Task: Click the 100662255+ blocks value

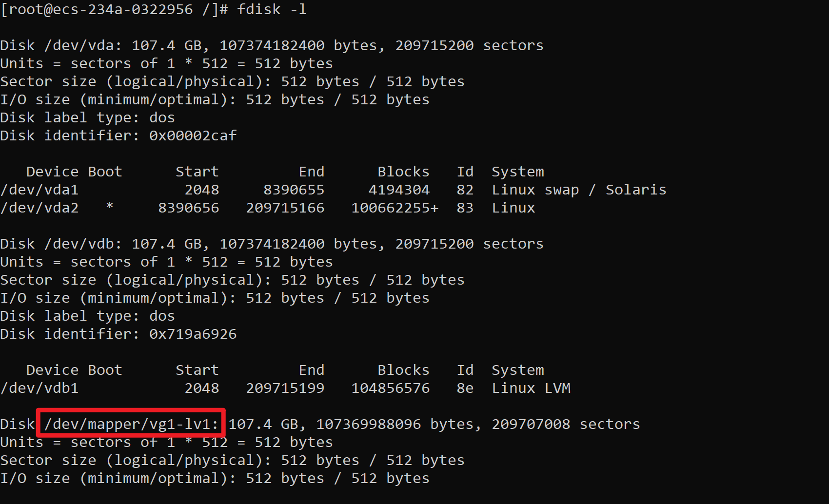Action: (395, 208)
